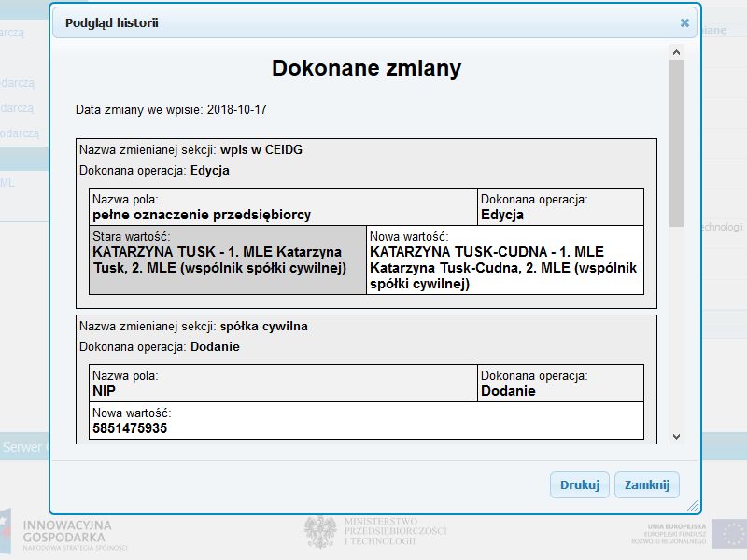747x560 pixels.
Task: Click the old value cell 'KATARZYNA TUSK - 1. MLE'
Action: 228,259
